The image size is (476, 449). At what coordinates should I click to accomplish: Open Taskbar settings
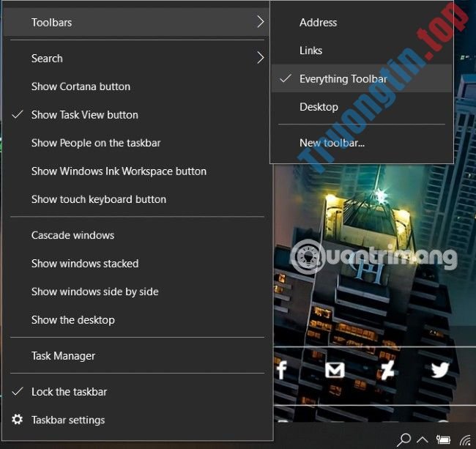coord(137,420)
